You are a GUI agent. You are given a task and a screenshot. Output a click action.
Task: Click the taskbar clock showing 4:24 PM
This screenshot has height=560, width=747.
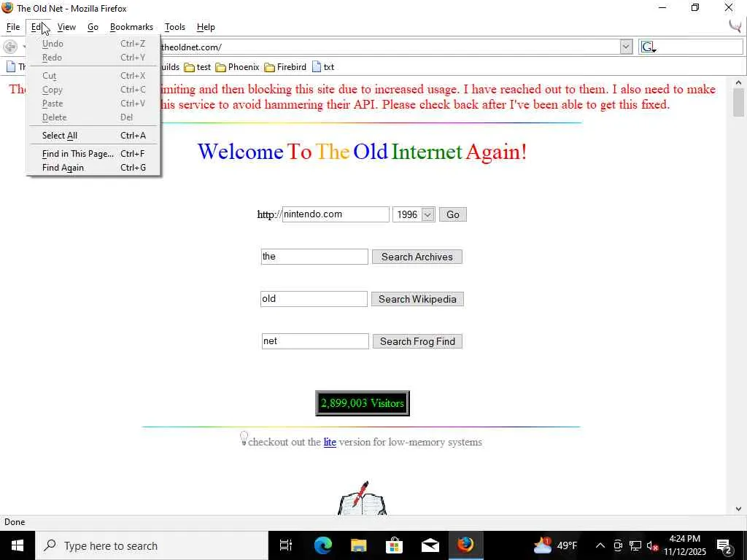[x=684, y=545]
